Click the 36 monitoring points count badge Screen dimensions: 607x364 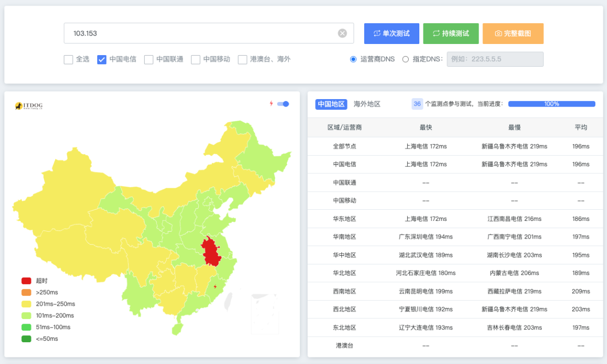tap(417, 104)
